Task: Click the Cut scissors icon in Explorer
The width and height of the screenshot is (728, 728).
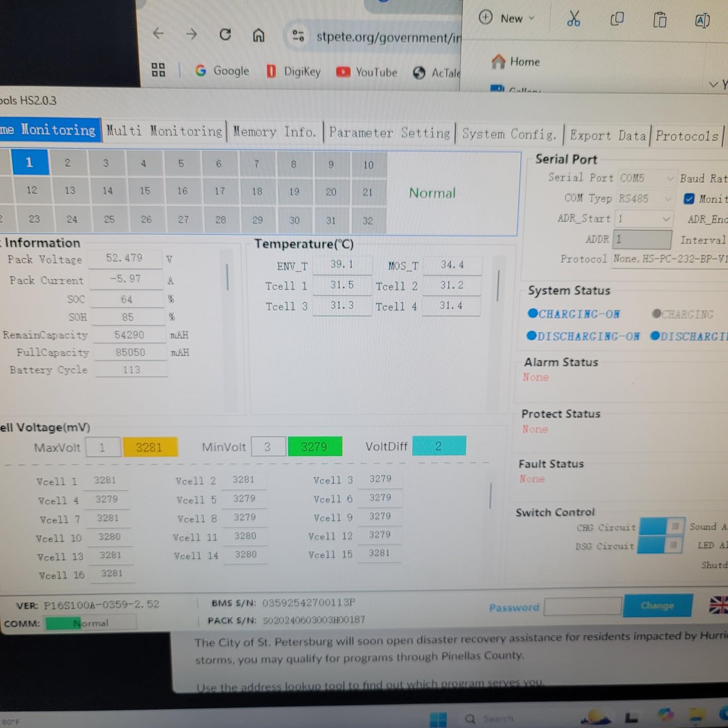Action: pyautogui.click(x=573, y=19)
